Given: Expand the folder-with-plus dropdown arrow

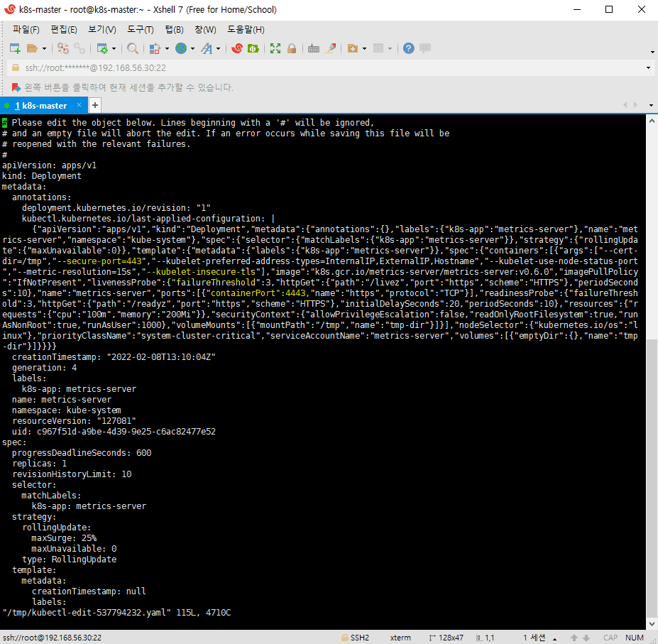Looking at the screenshot, I should pyautogui.click(x=364, y=49).
